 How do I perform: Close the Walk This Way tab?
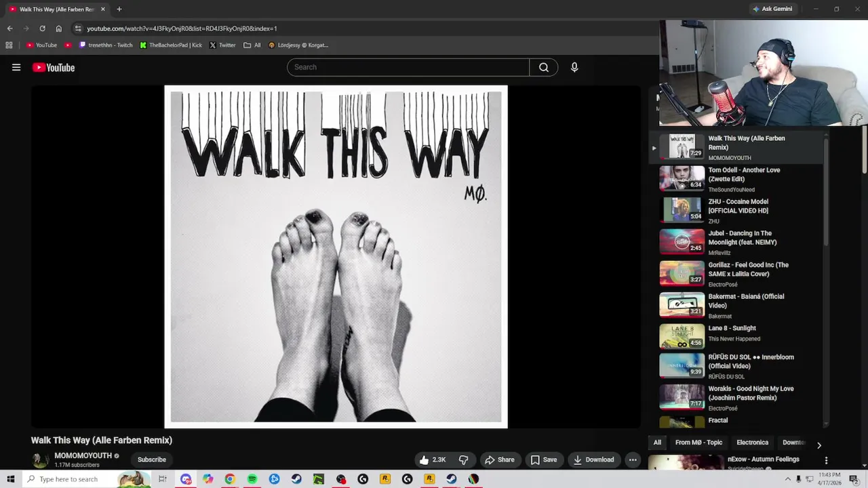point(103,9)
